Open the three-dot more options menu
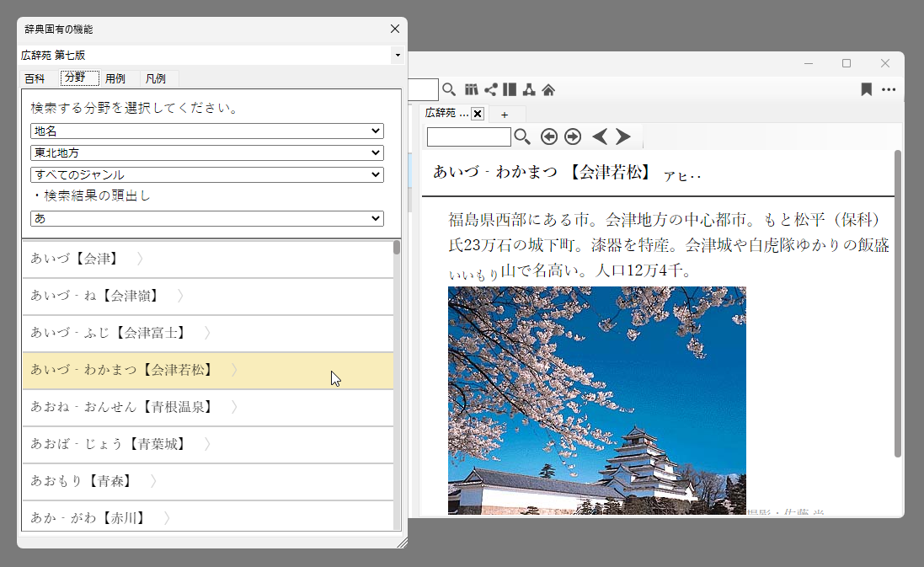Screen dimensions: 924x567 point(889,89)
